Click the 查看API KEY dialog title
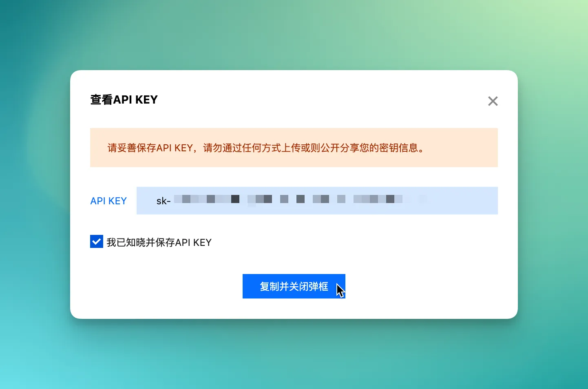588x389 pixels. (x=124, y=99)
